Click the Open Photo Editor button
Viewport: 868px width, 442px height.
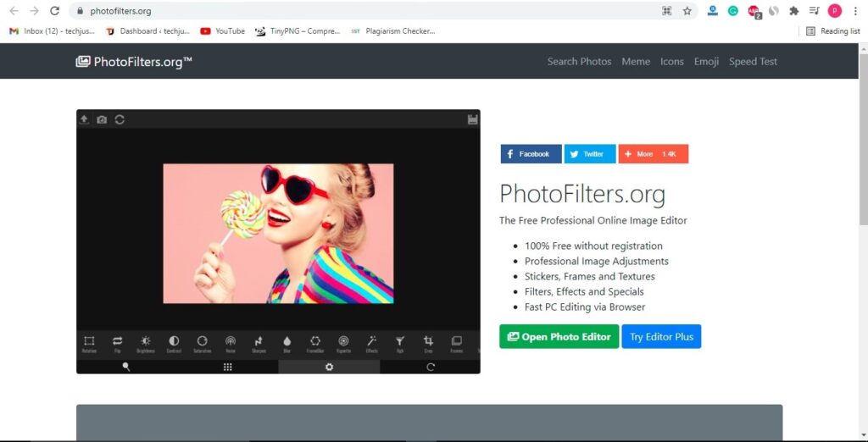[559, 336]
